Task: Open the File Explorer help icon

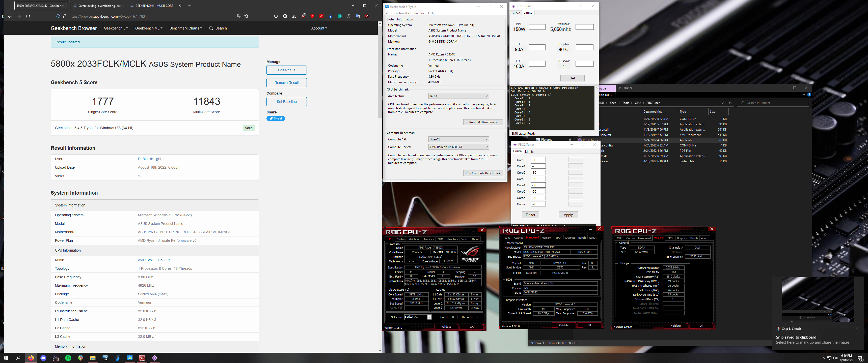Action: point(809,95)
